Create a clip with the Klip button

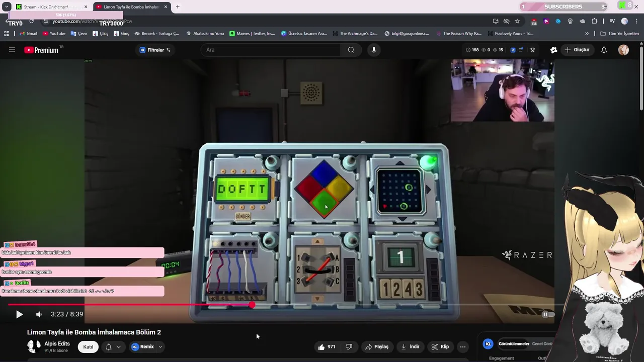440,347
